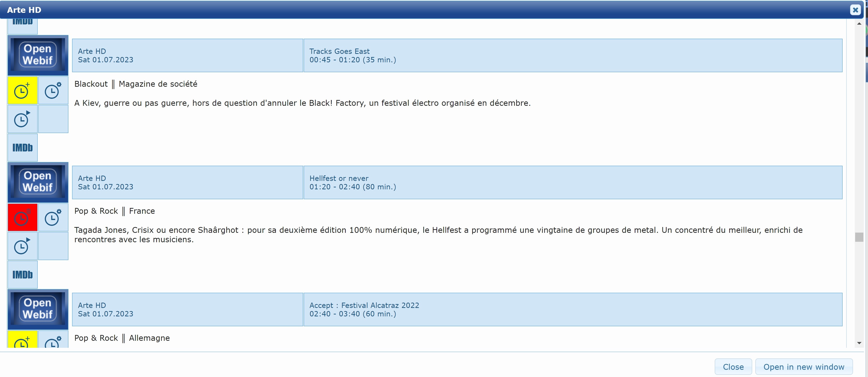This screenshot has width=868, height=377.
Task: Edit timer settings for Tracks Goes East
Action: 53,91
